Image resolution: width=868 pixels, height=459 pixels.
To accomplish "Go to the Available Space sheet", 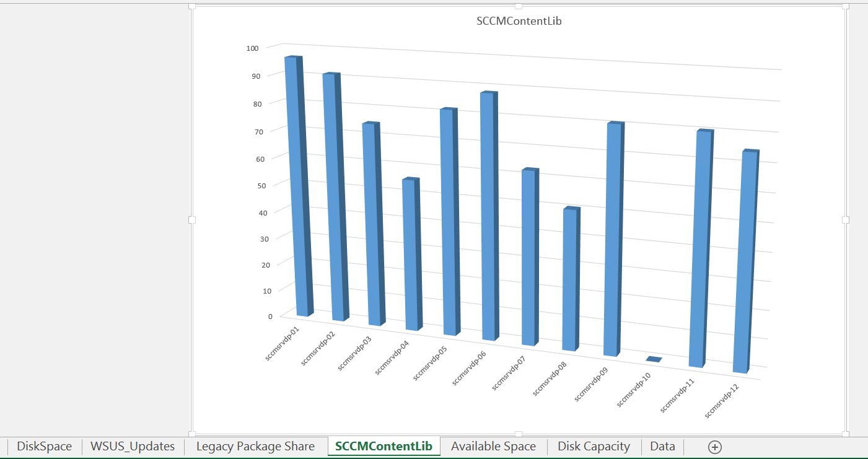I will pyautogui.click(x=493, y=447).
